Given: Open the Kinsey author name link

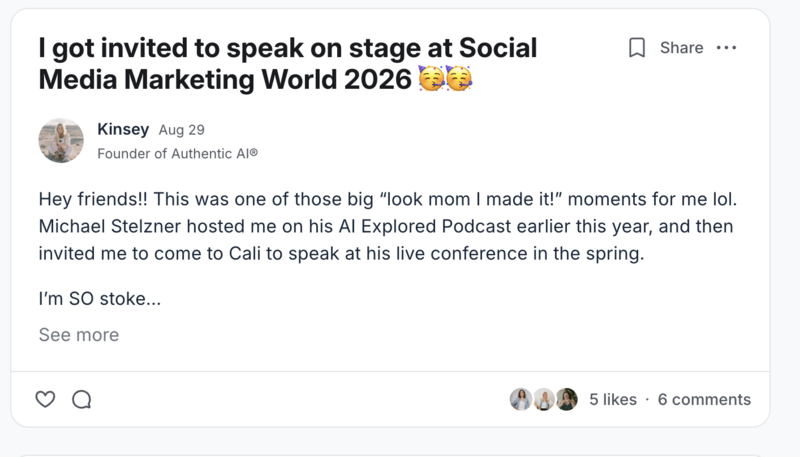Looking at the screenshot, I should [122, 129].
